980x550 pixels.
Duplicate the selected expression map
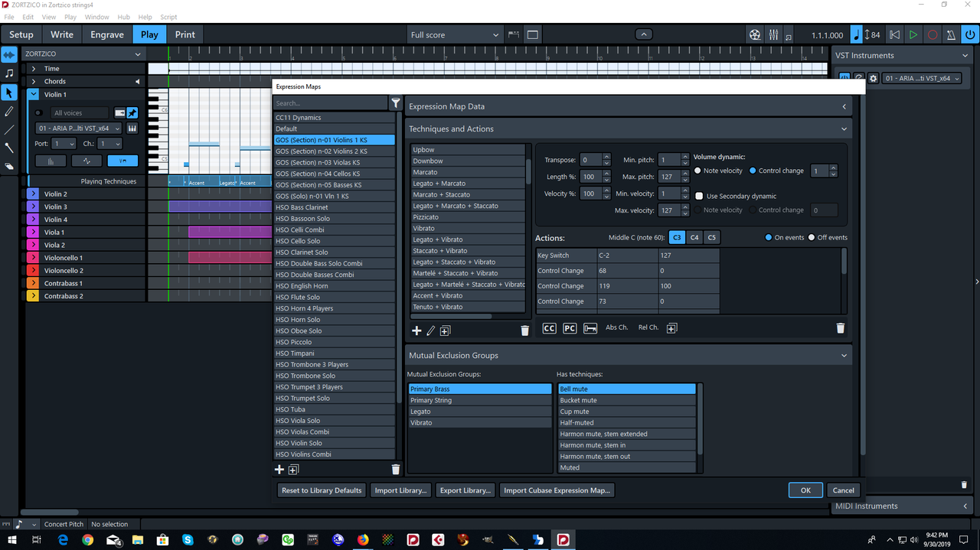(x=293, y=469)
